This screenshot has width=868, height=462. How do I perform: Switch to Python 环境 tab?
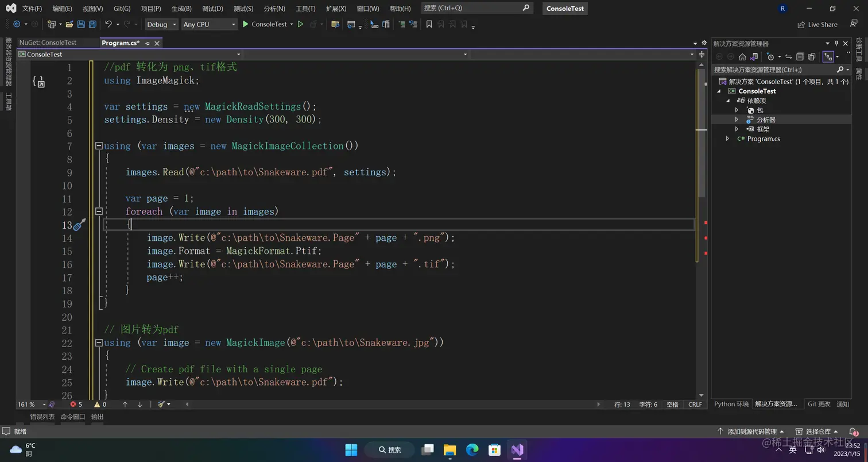click(x=731, y=404)
